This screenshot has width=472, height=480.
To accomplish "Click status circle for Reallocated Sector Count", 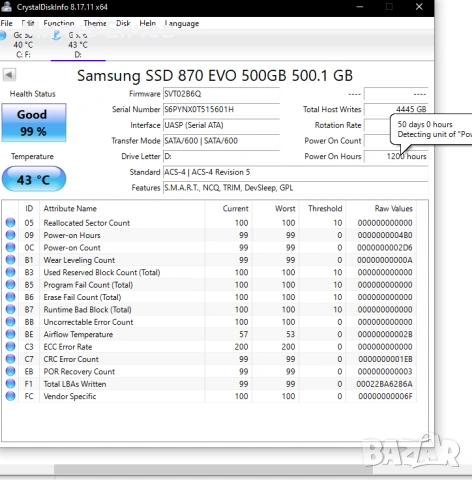I will point(11,222).
